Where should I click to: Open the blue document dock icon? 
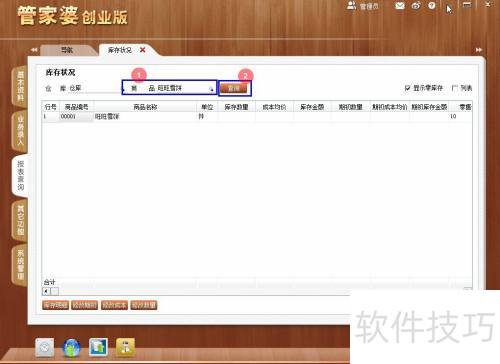pos(98,347)
